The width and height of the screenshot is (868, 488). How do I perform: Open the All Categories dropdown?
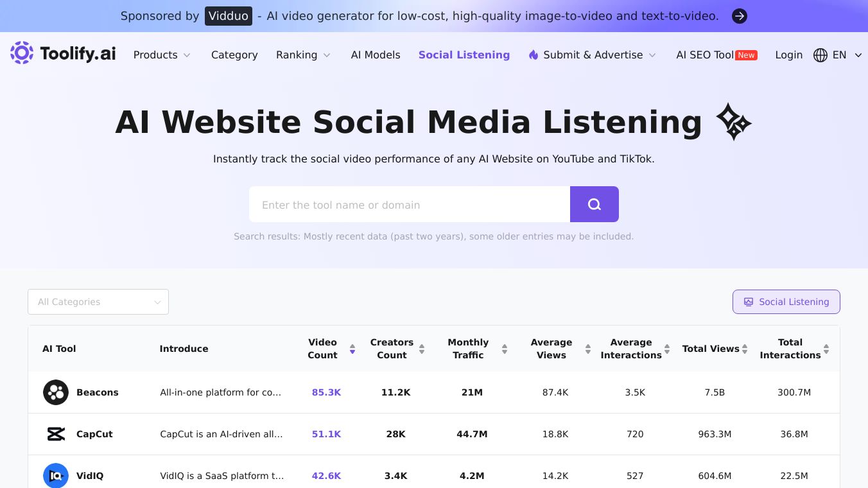click(x=98, y=302)
